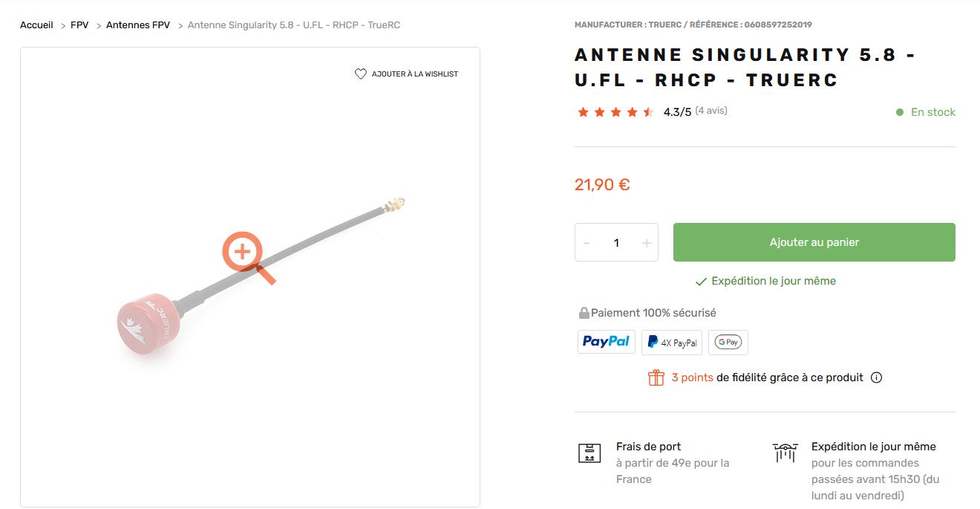Open the Accueil breadcrumb link
The image size is (980, 509).
pyautogui.click(x=36, y=25)
